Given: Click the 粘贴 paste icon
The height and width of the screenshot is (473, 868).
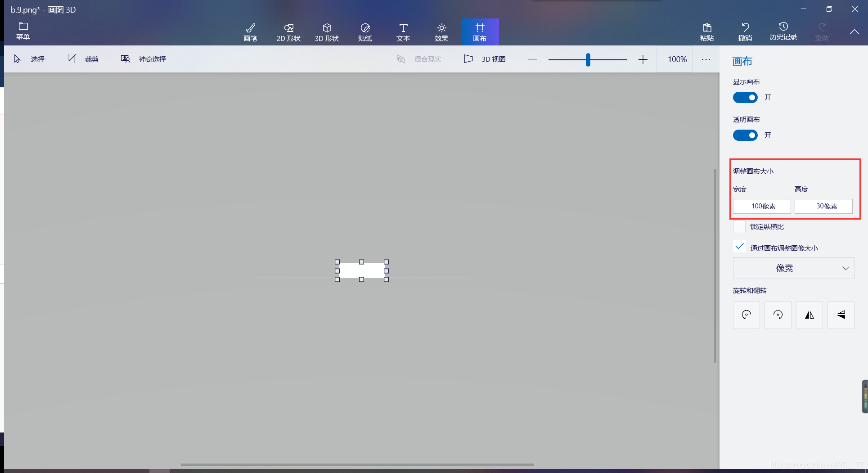Looking at the screenshot, I should point(707,27).
